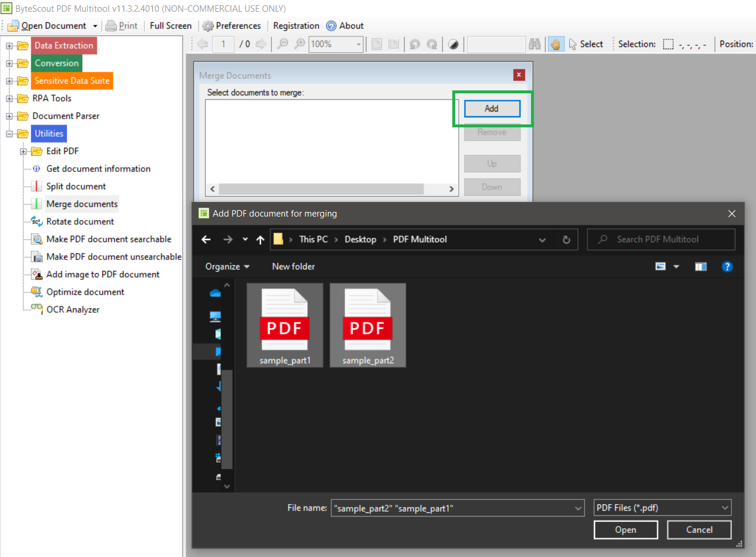
Task: Click the black-and-white contrast circle icon
Action: coord(453,44)
